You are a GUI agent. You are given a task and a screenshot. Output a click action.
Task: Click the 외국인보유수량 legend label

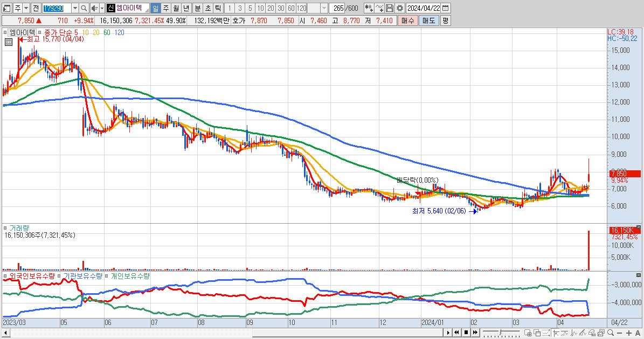click(x=32, y=276)
